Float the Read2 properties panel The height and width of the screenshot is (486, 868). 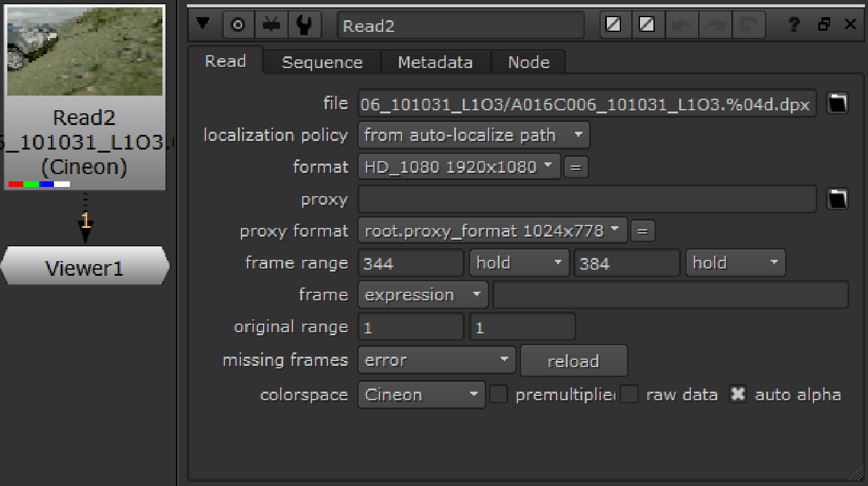pos(824,25)
